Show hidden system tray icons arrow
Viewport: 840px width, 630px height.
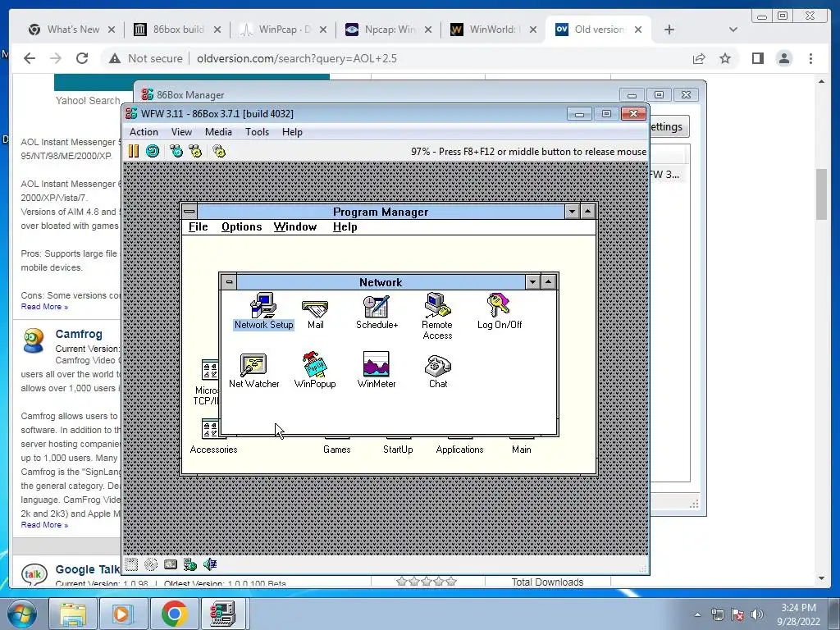(697, 614)
